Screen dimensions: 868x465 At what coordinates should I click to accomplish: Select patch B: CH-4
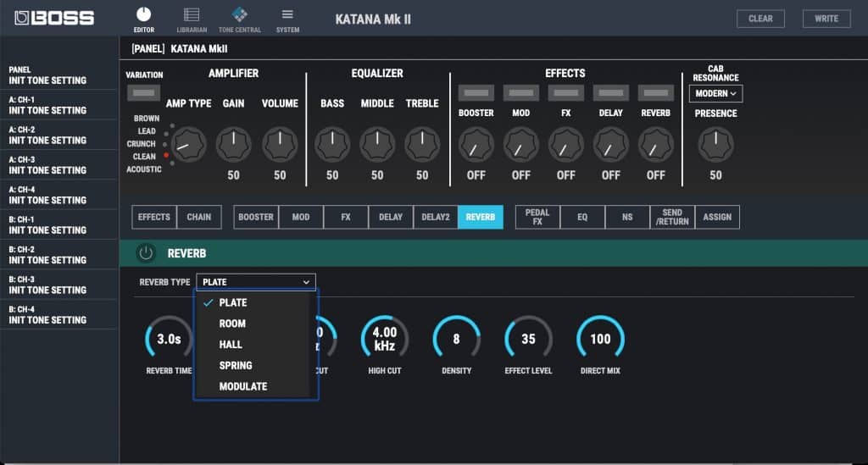[x=58, y=314]
